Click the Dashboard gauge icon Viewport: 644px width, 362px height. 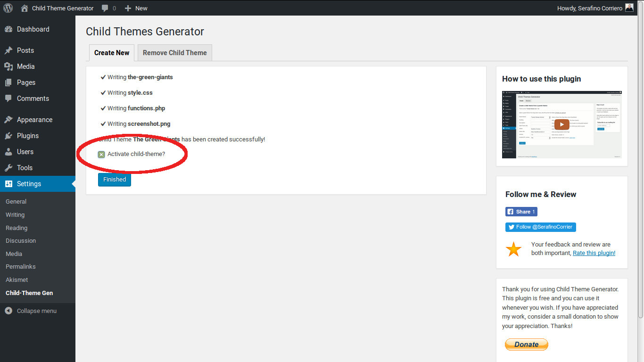(x=8, y=29)
